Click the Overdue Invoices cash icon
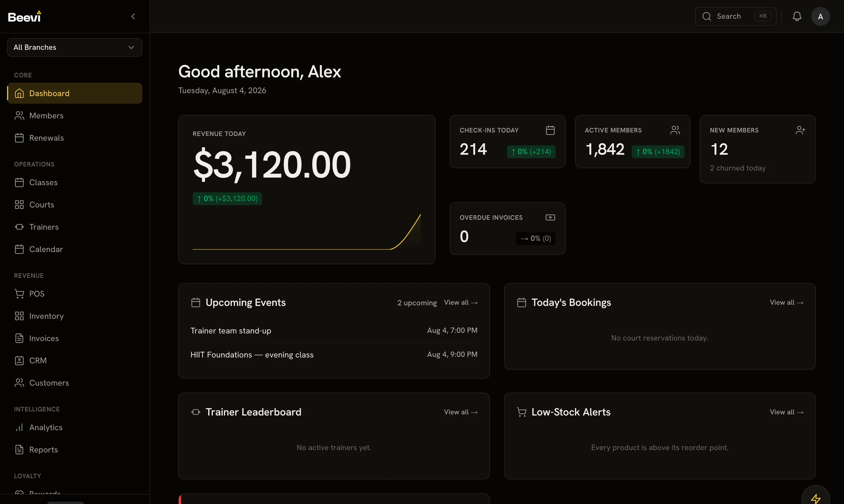 (x=550, y=217)
